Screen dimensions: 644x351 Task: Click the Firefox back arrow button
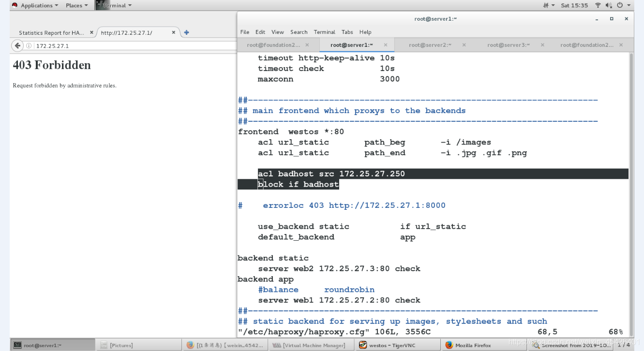tap(17, 46)
